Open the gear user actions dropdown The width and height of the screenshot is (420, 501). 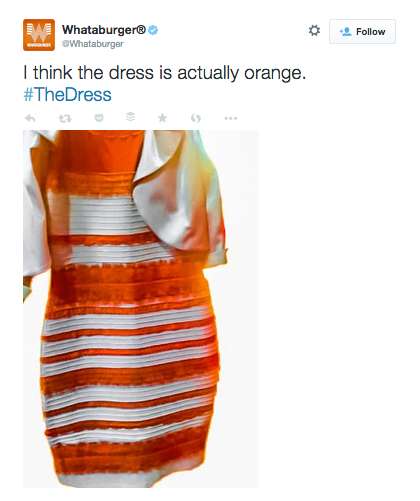point(314,30)
